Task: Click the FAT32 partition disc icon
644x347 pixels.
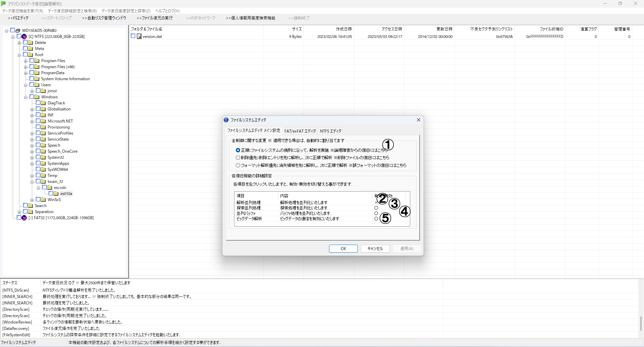Action: (x=24, y=218)
